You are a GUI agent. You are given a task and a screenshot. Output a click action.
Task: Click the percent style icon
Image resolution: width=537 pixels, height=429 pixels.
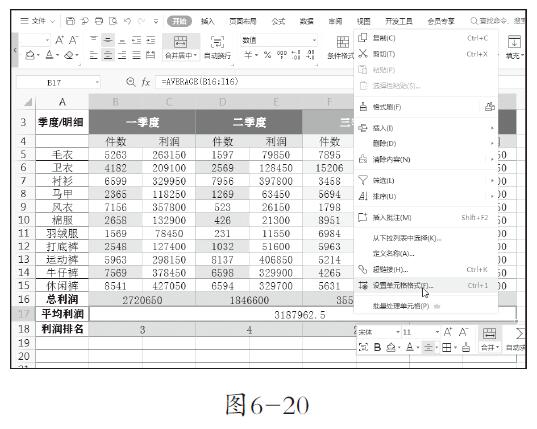click(267, 55)
